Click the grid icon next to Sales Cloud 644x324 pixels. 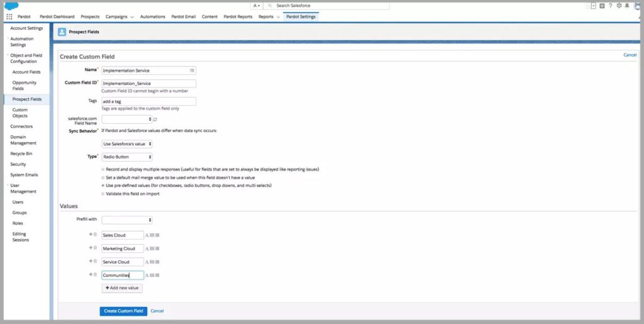[152, 235]
